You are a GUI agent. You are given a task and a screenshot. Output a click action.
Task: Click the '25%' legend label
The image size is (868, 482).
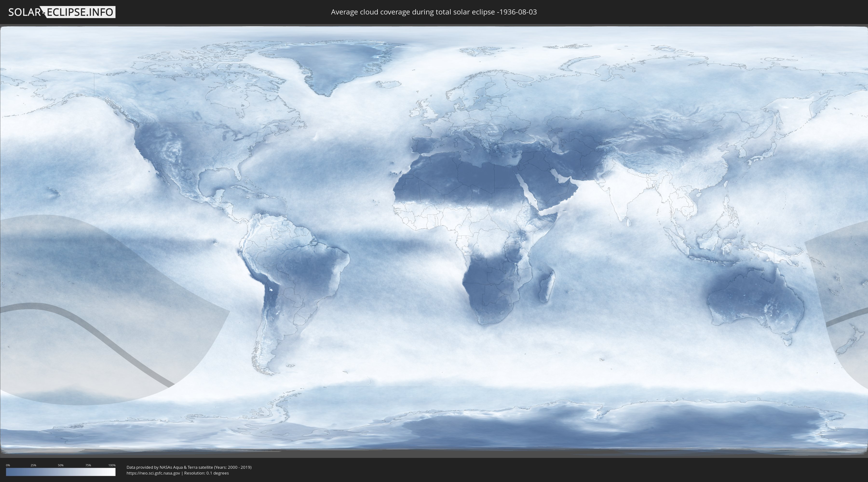coord(33,465)
